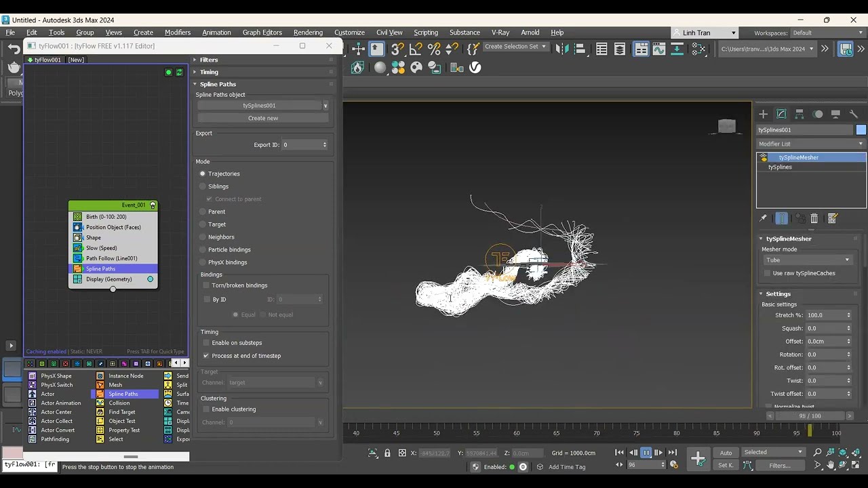This screenshot has width=868, height=488.
Task: Open the Filters... key filters button
Action: click(x=780, y=466)
